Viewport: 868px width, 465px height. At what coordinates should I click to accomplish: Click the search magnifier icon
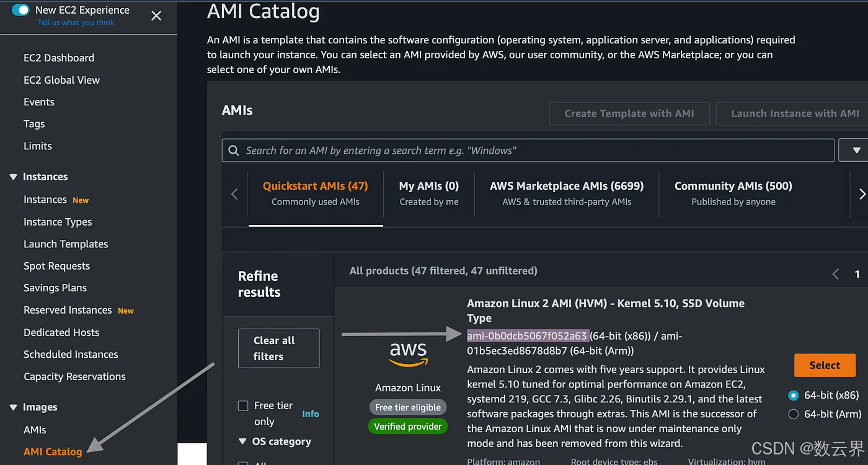tap(234, 150)
